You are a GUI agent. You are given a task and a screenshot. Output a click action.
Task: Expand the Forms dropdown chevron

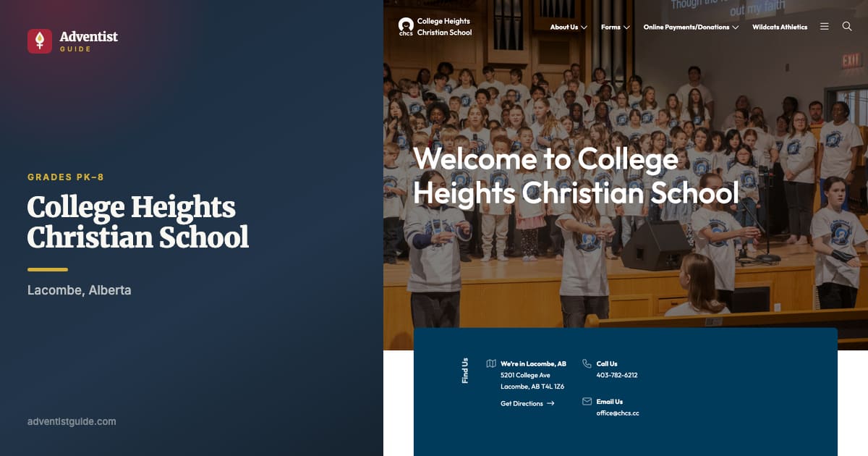(x=626, y=28)
